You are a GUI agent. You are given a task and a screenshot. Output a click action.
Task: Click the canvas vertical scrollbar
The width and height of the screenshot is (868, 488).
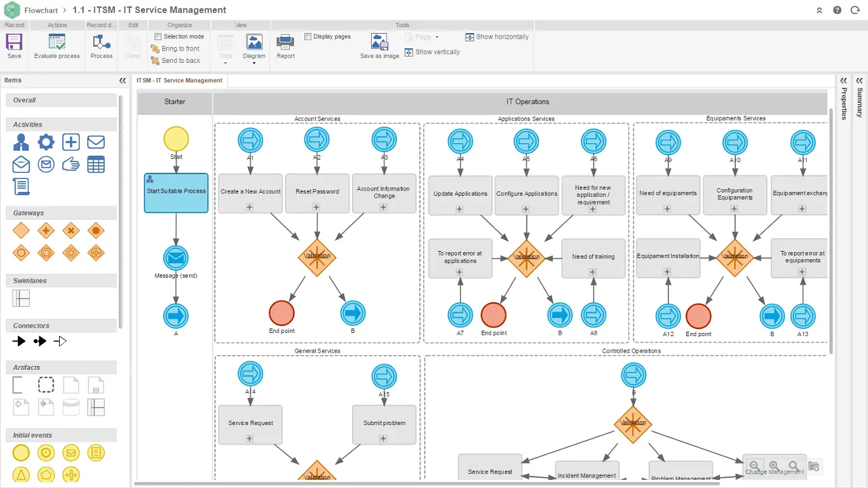pyautogui.click(x=830, y=230)
